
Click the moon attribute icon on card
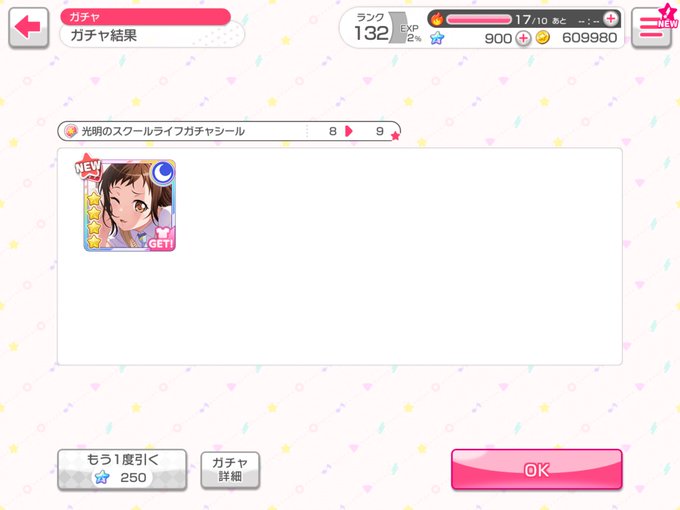(163, 173)
